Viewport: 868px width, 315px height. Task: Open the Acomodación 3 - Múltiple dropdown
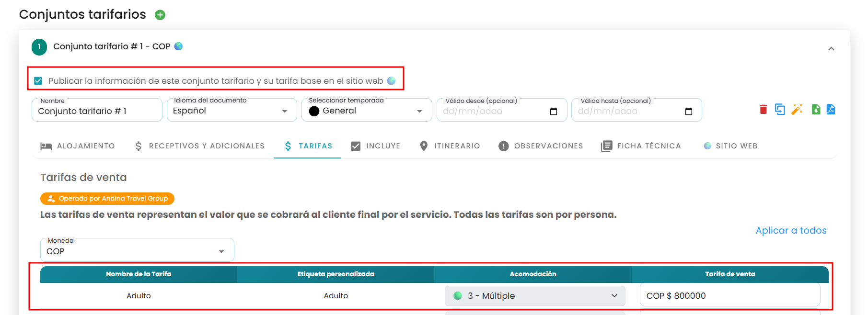pos(535,296)
